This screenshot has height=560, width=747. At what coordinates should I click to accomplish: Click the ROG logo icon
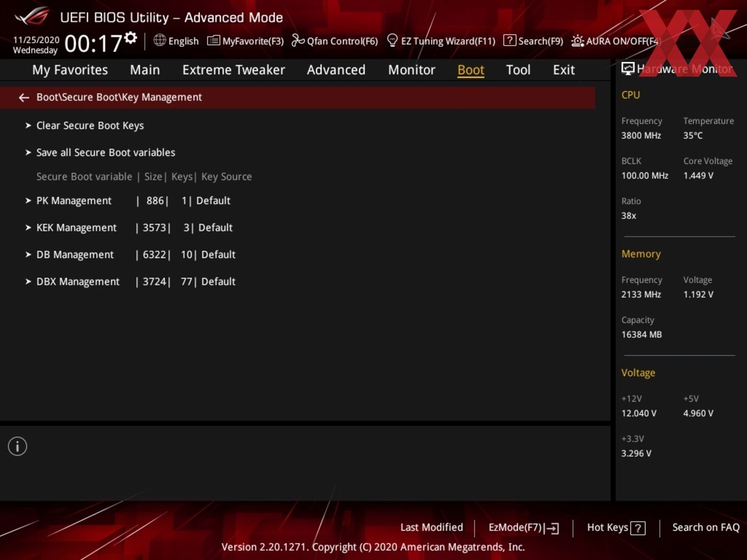tap(32, 16)
